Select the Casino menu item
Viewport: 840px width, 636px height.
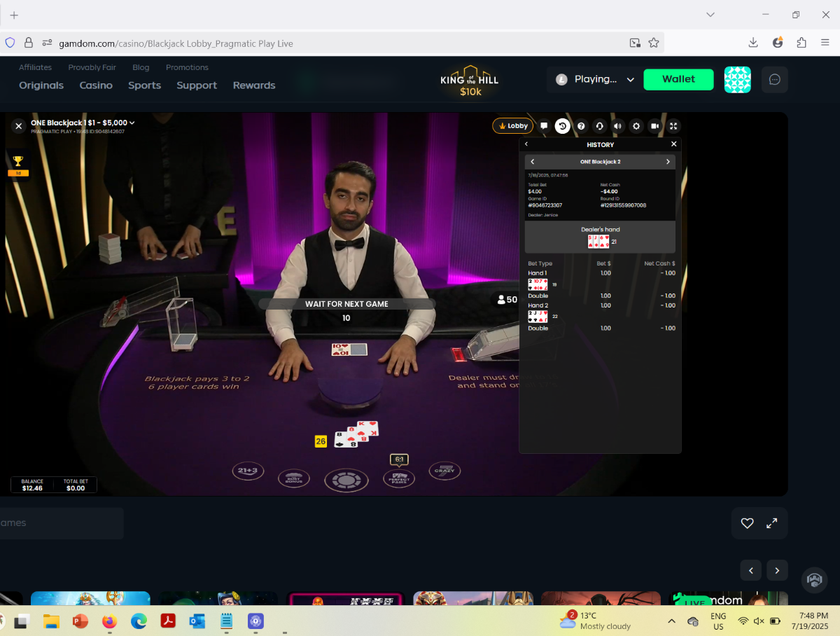coord(96,85)
